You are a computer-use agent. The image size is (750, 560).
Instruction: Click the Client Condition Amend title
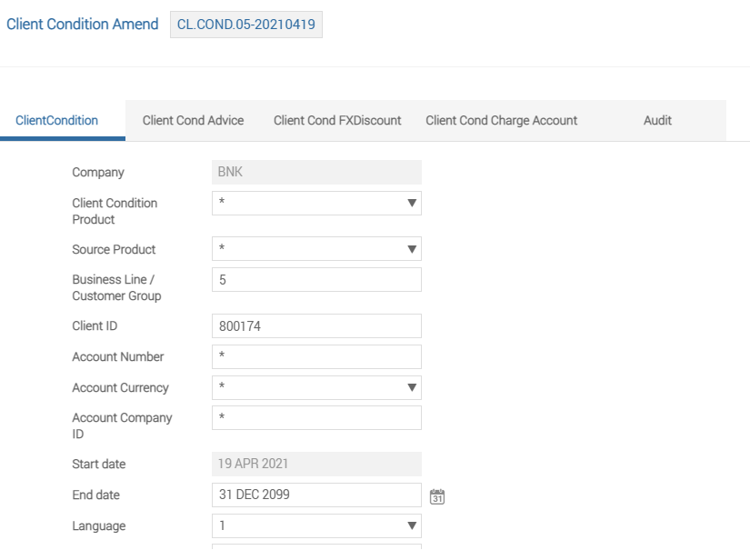point(83,25)
